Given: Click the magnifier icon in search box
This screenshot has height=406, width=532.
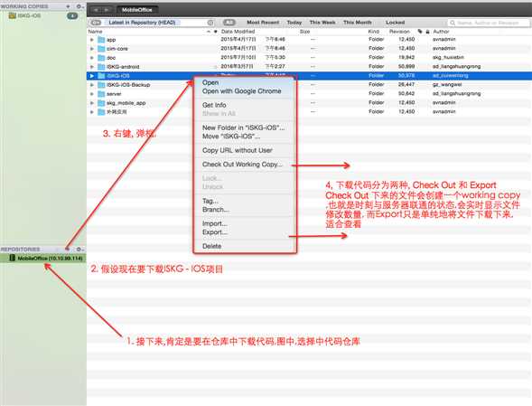Looking at the screenshot, I should pos(453,23).
